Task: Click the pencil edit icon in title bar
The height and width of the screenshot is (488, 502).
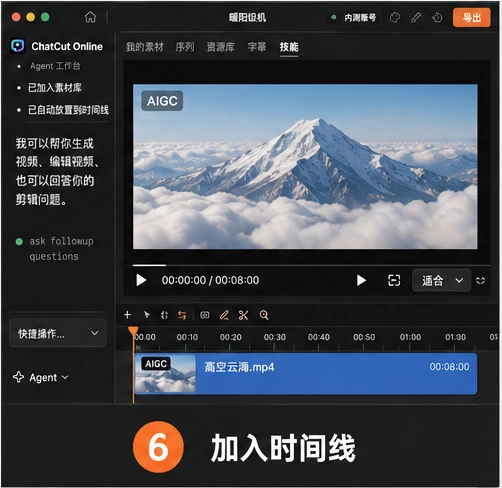Action: [x=416, y=17]
